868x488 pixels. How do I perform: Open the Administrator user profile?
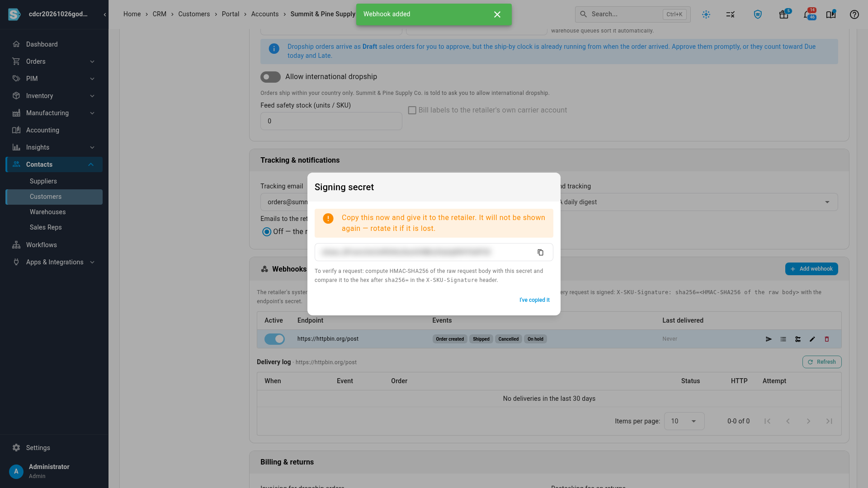pos(54,471)
